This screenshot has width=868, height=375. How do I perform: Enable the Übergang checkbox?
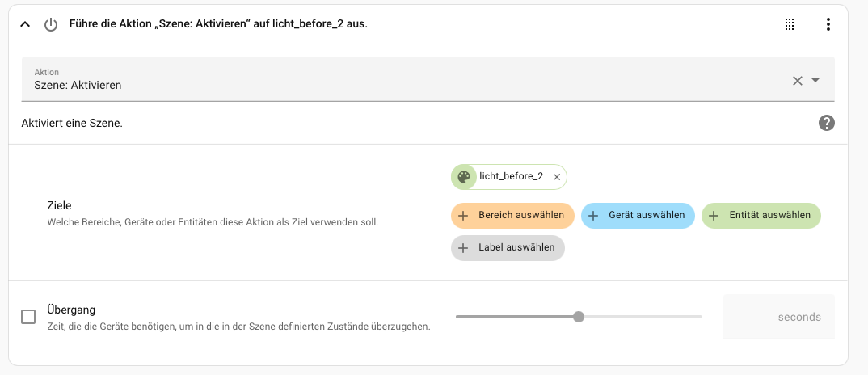pyautogui.click(x=28, y=317)
